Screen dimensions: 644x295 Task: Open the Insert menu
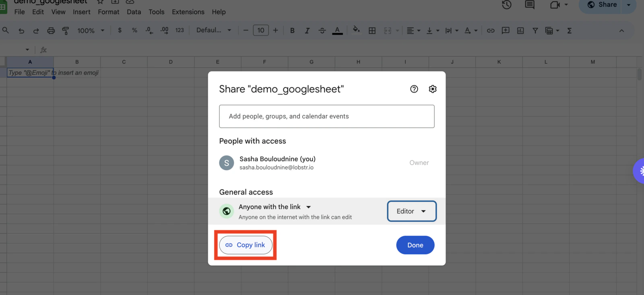tap(82, 12)
